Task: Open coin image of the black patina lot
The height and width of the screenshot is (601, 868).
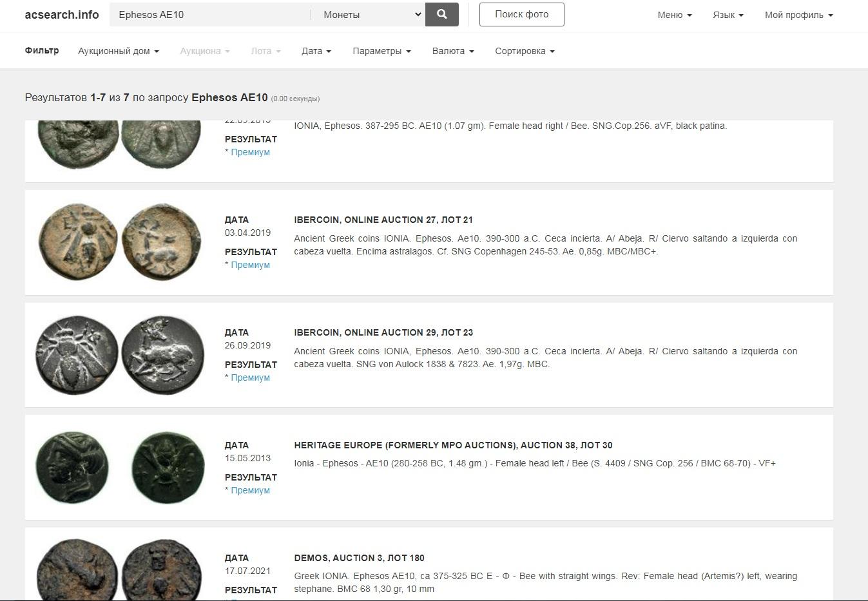Action: pos(120,144)
